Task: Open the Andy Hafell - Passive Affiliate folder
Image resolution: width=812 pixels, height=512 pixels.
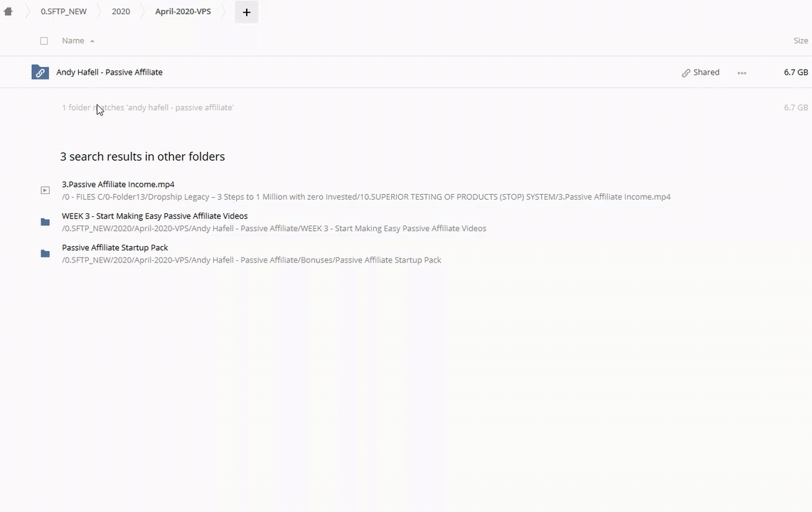Action: pos(109,72)
